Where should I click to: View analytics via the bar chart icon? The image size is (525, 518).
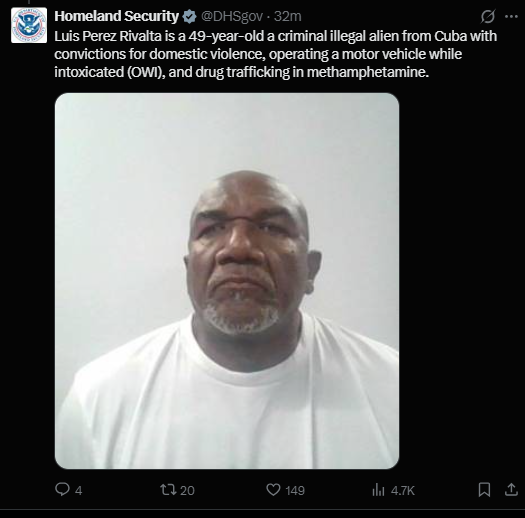click(378, 490)
